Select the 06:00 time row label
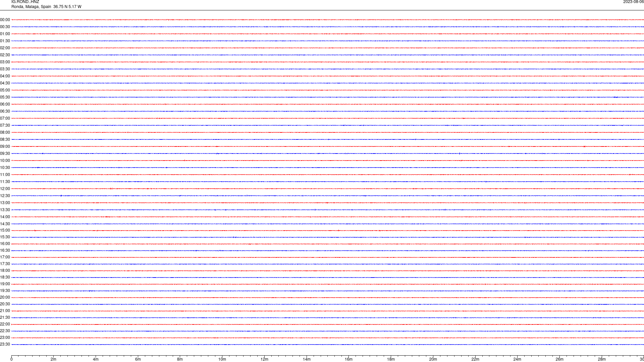Screen dimensions: 644x362 [5, 104]
